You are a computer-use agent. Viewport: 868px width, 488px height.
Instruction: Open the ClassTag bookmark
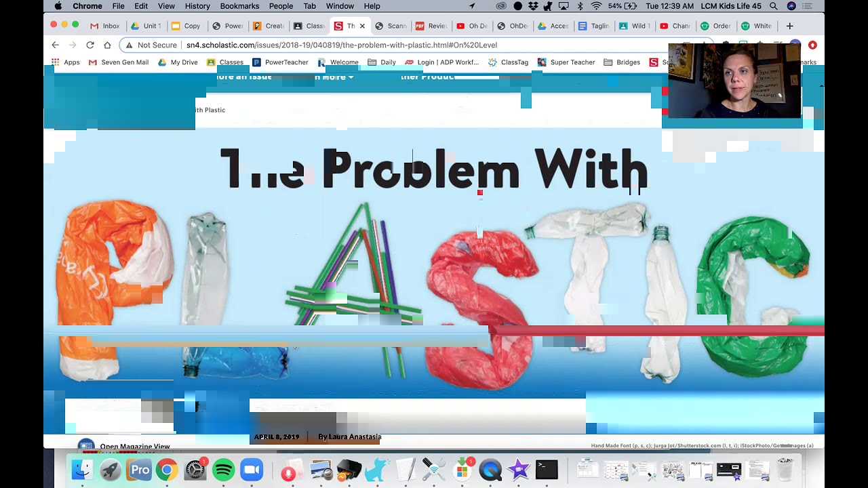[x=508, y=62]
